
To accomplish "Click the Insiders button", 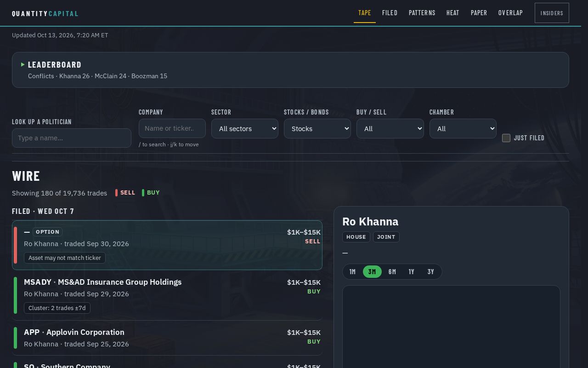I will pos(552,13).
